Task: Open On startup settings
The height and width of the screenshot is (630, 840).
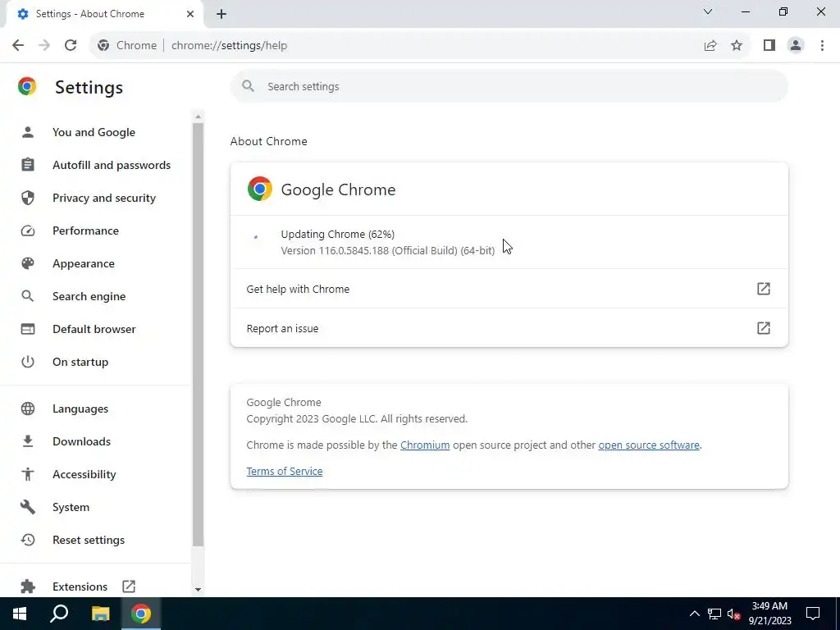Action: coord(80,362)
